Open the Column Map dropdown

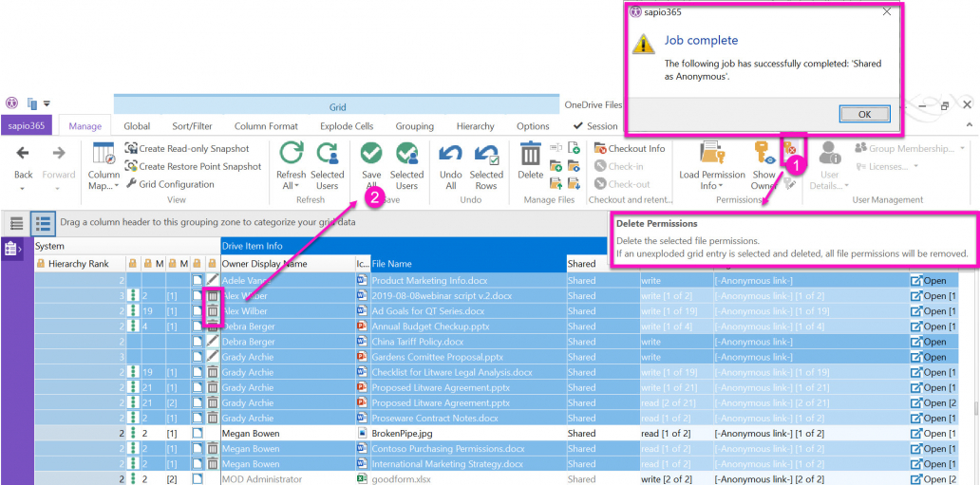pyautogui.click(x=104, y=167)
